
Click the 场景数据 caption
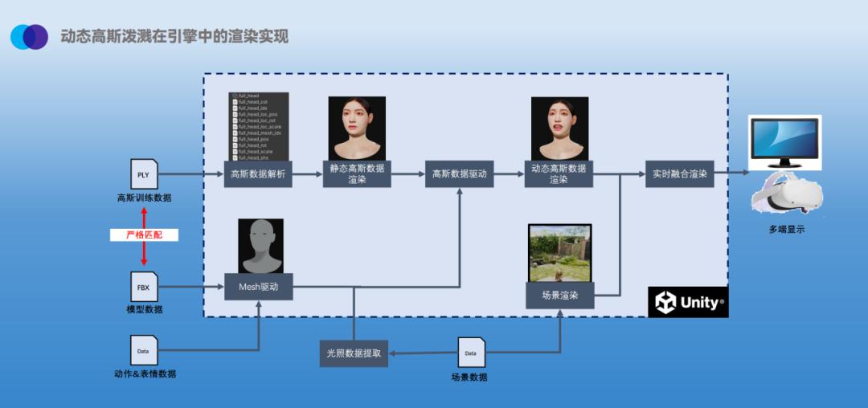click(469, 377)
